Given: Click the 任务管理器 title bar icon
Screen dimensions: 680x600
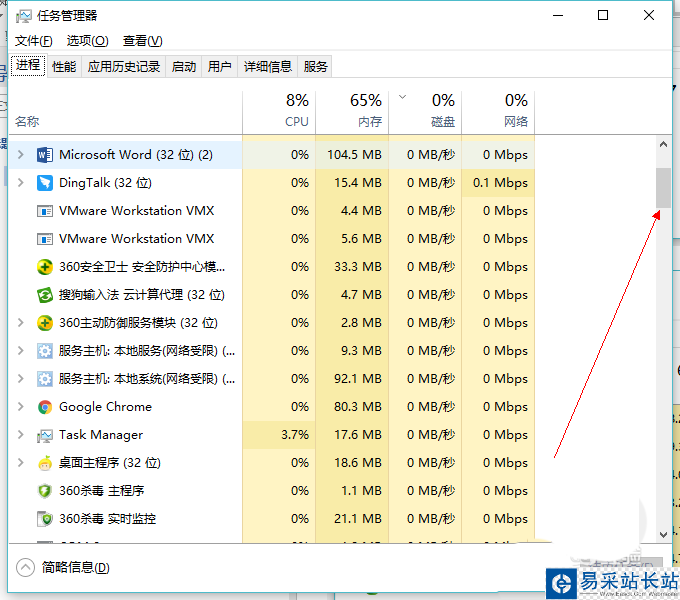Looking at the screenshot, I should (23, 16).
